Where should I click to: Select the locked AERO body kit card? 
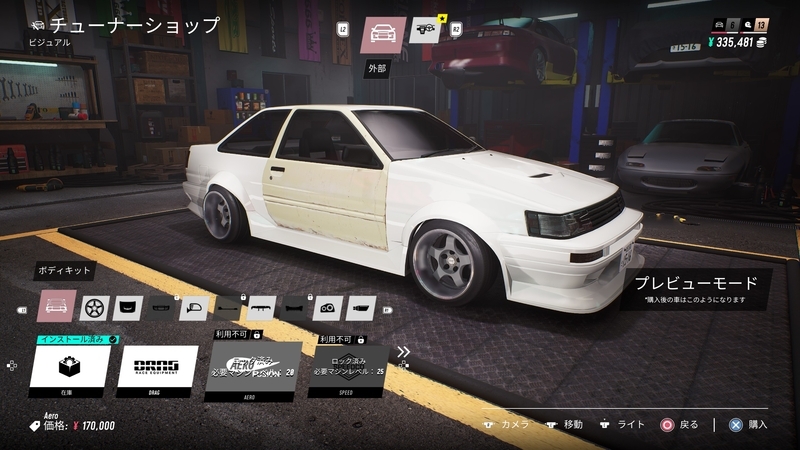pos(253,371)
